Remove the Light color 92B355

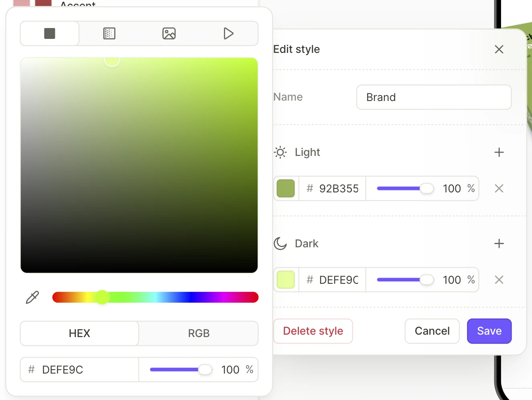499,188
